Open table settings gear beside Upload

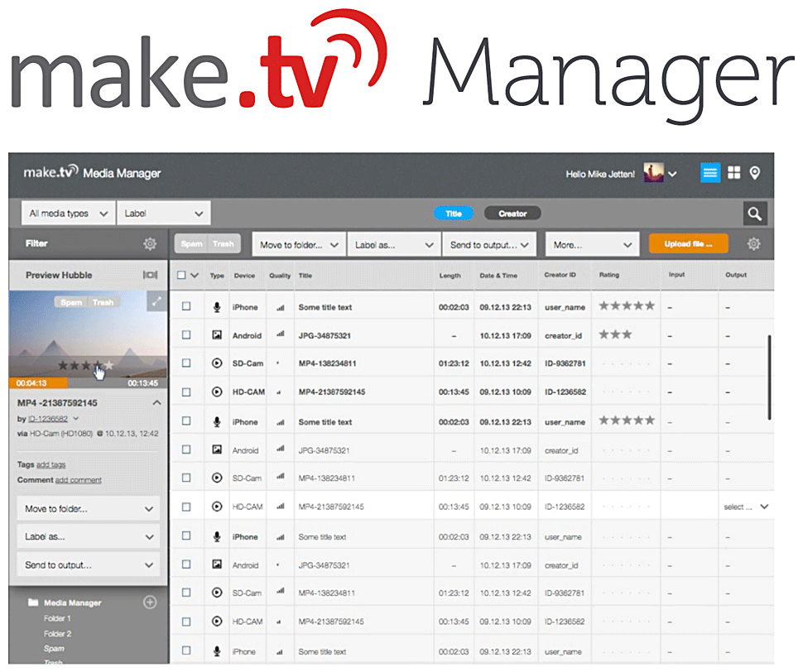(753, 244)
